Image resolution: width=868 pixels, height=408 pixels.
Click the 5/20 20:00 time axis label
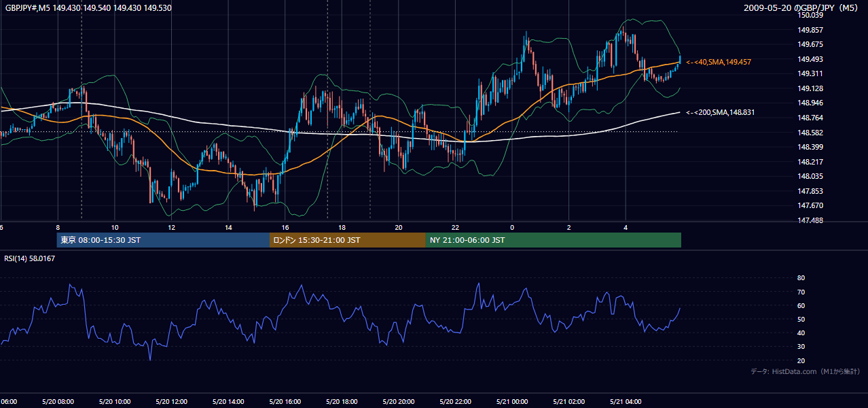[x=399, y=402]
